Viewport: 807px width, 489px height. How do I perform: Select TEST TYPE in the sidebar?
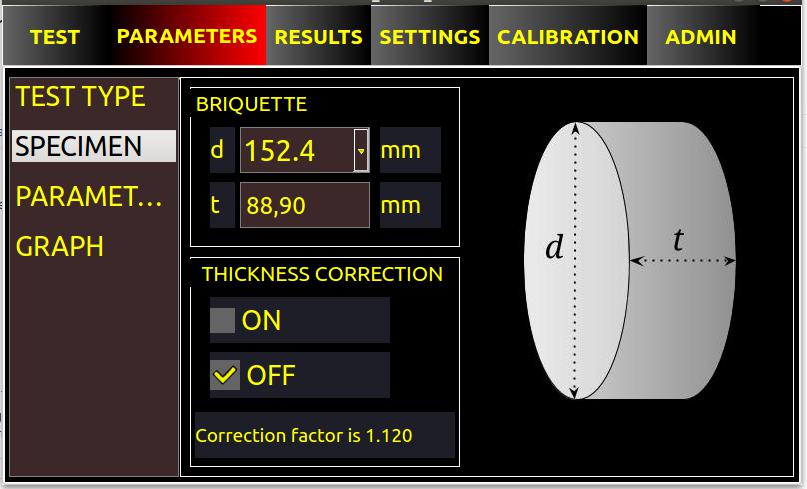point(94,96)
